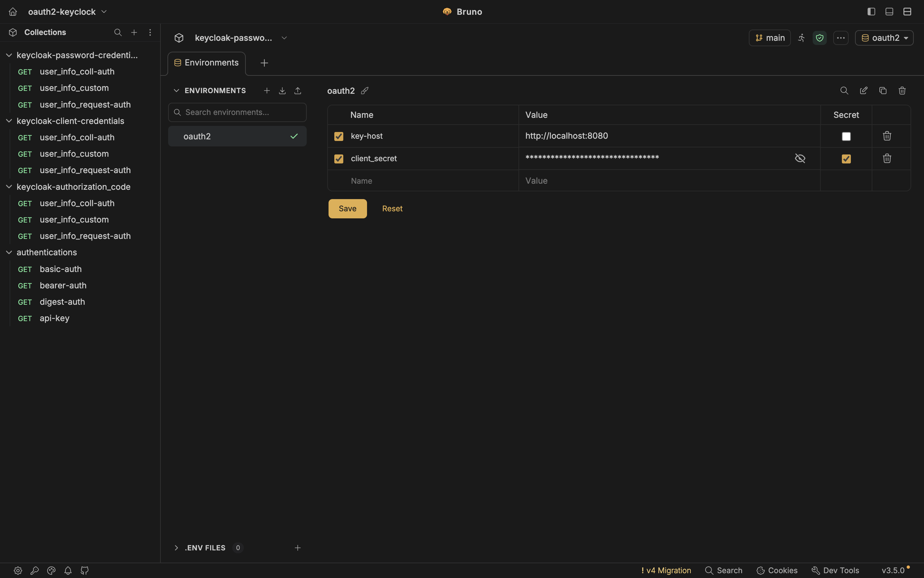Focus the Search environments field
This screenshot has width=924, height=578.
(x=237, y=112)
